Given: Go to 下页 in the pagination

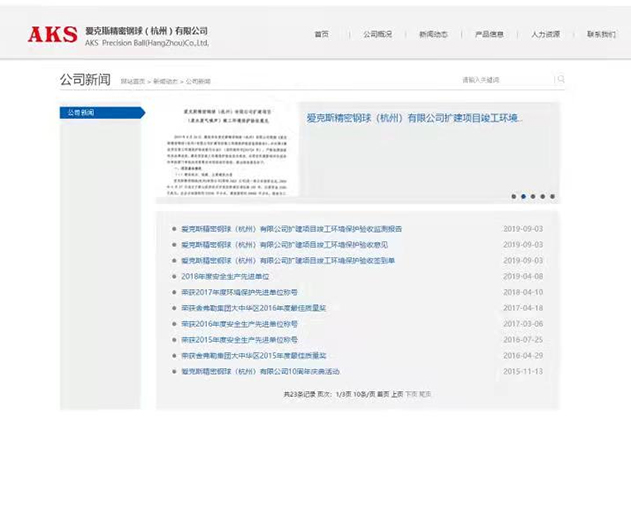Looking at the screenshot, I should point(410,394).
